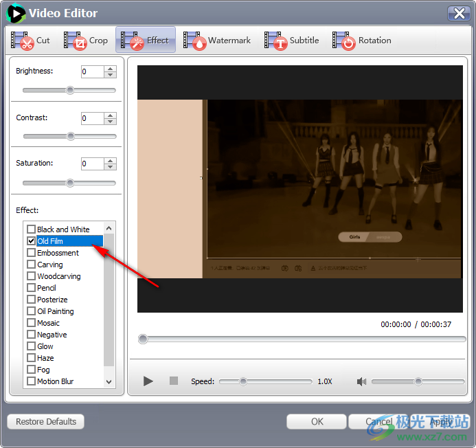Stop the video preview

pyautogui.click(x=174, y=381)
